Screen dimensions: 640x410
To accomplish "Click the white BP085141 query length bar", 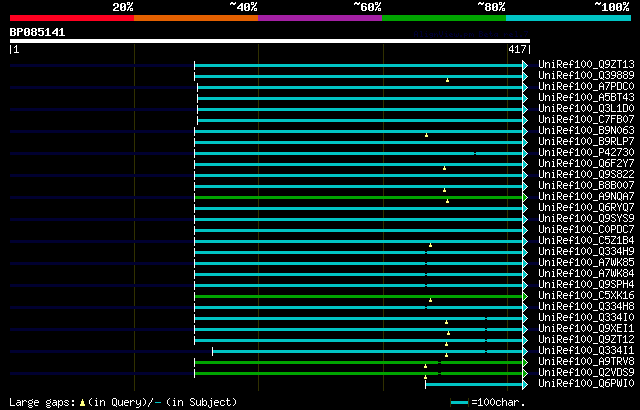I will (x=270, y=41).
